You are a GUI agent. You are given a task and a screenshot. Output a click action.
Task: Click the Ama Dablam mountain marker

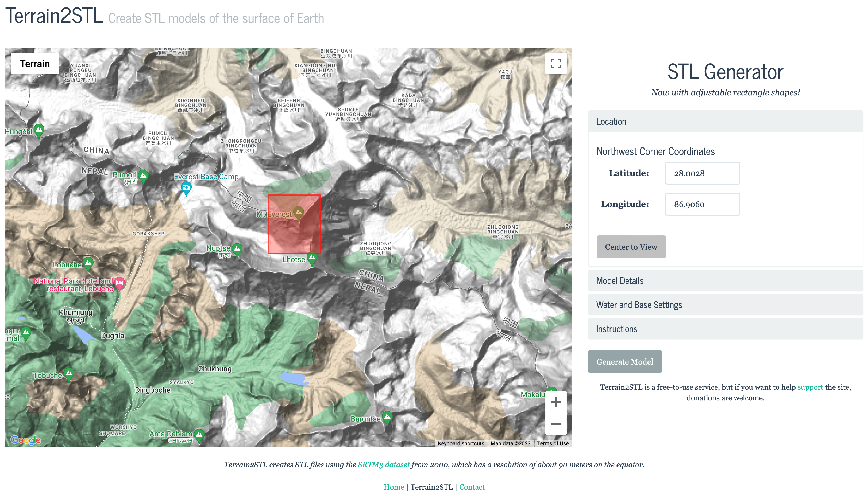199,436
